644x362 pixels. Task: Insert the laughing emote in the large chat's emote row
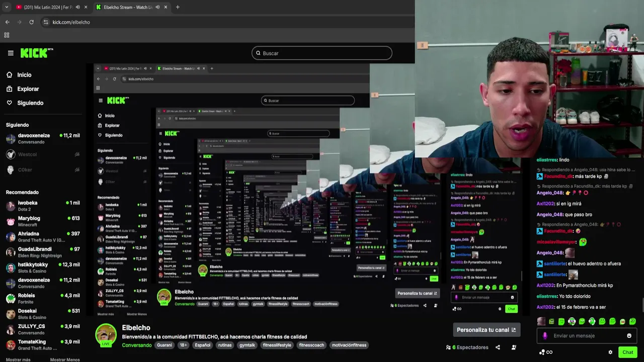point(622,321)
